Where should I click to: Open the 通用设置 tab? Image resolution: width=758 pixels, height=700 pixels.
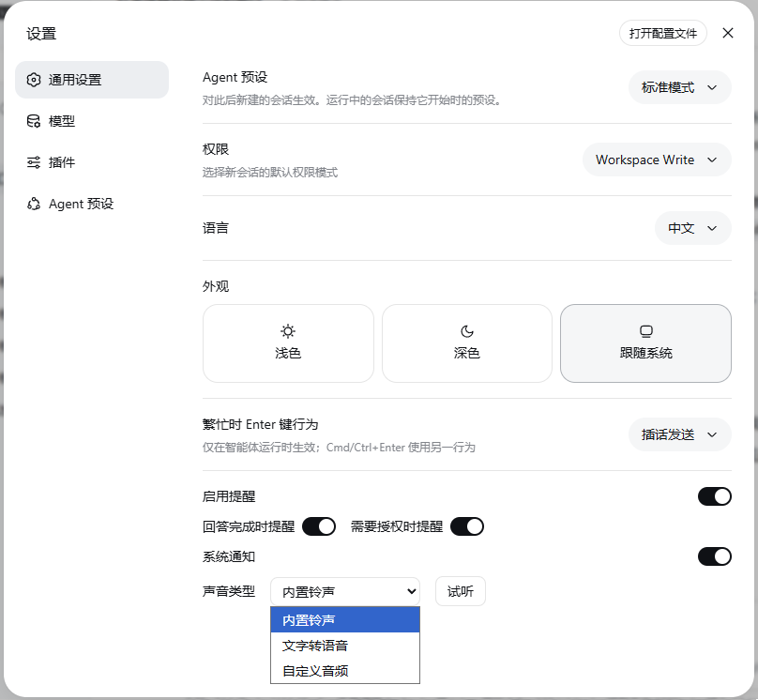[92, 80]
